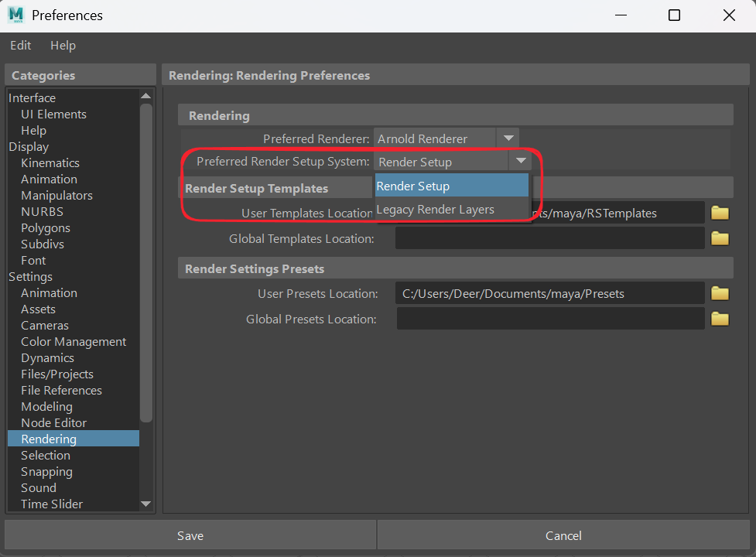756x557 pixels.
Task: Select the Snapping category
Action: 46,471
